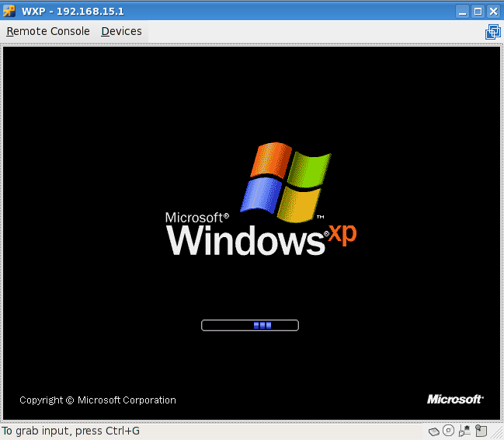Click the "Copyright © Microsoft Corporation" text
Viewport: 504px width, 440px height.
[98, 400]
